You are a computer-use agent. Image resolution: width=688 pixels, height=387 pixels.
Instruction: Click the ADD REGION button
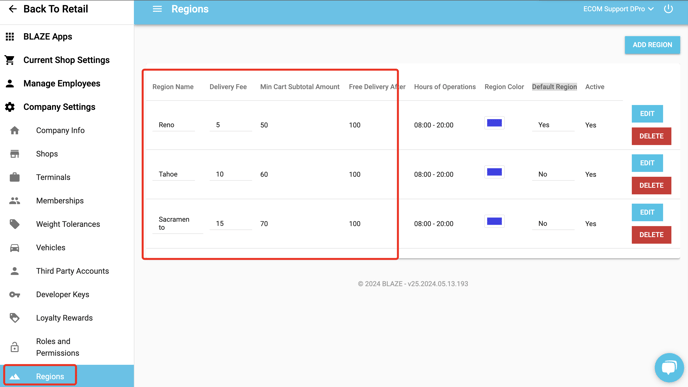pos(652,45)
